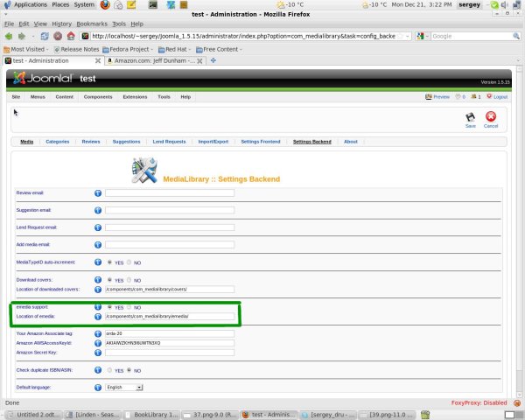The width and height of the screenshot is (525, 420).
Task: Set MediaTypeID auto-increment to NO
Action: point(129,262)
